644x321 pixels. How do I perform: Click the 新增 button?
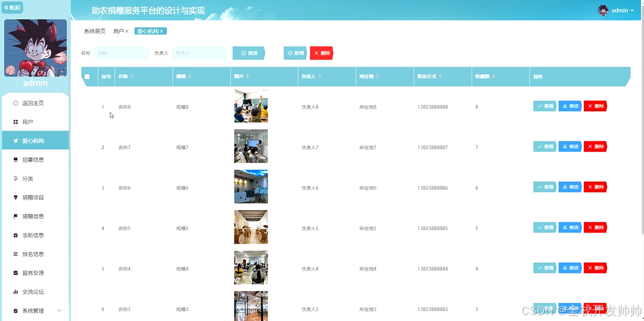point(296,53)
